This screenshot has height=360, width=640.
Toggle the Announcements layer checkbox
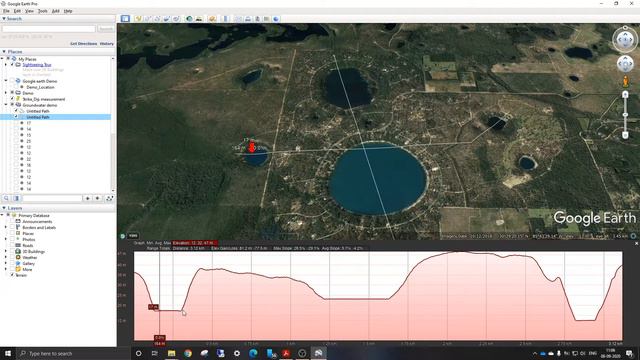(12, 221)
